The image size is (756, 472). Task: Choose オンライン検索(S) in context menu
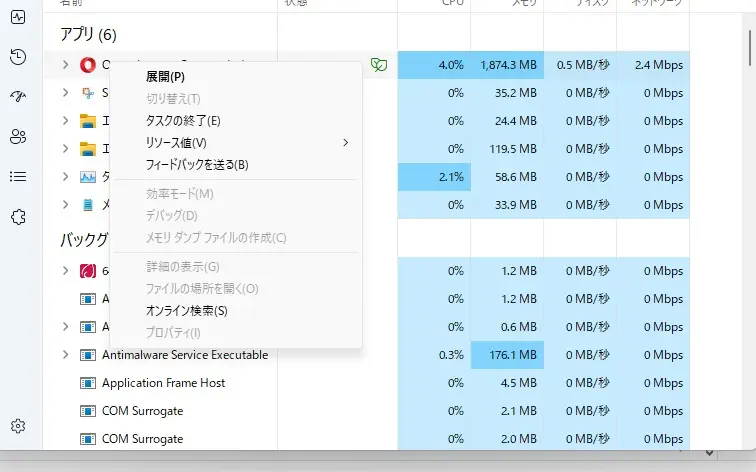click(187, 311)
